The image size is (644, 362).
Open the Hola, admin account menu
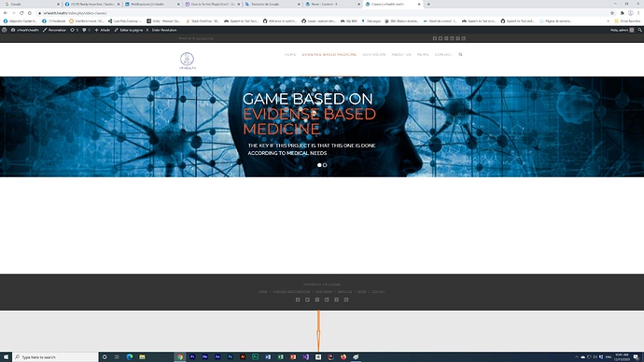(622, 30)
